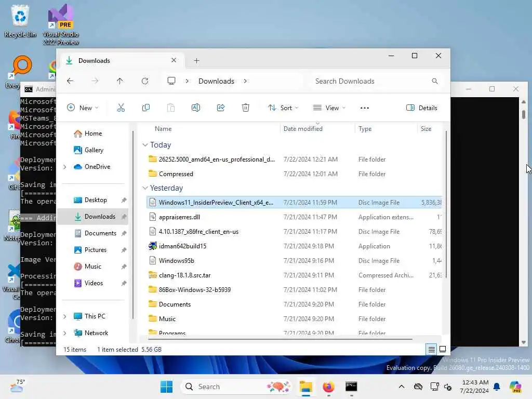Open the See more ellipsis menu
Screen dimensions: 532x399
pyautogui.click(x=364, y=108)
